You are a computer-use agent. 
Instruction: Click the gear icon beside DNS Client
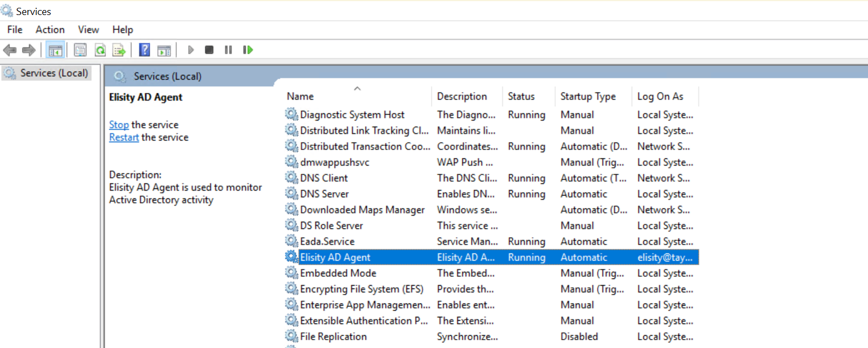292,178
